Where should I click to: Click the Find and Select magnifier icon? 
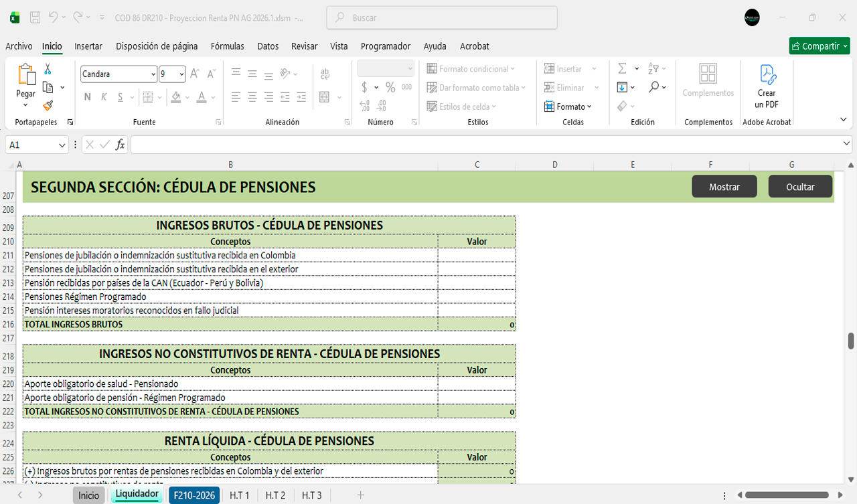click(653, 87)
